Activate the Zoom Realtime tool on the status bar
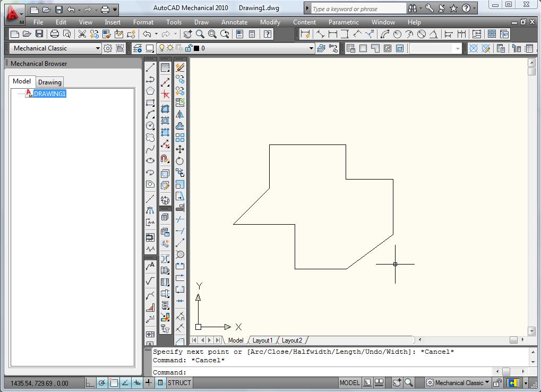This screenshot has height=392, width=541. click(x=408, y=382)
